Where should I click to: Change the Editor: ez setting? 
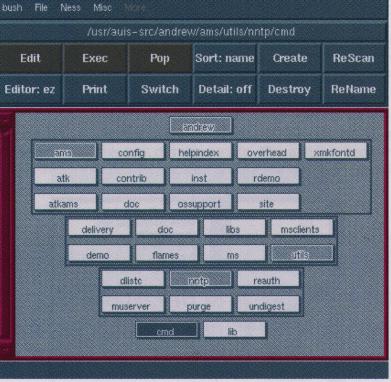[30, 89]
